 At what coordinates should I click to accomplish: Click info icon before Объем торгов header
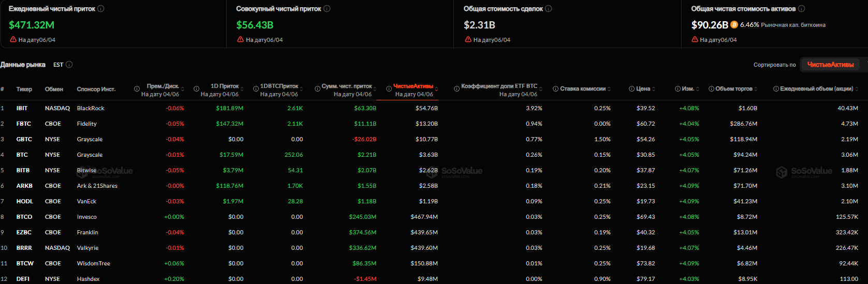711,89
